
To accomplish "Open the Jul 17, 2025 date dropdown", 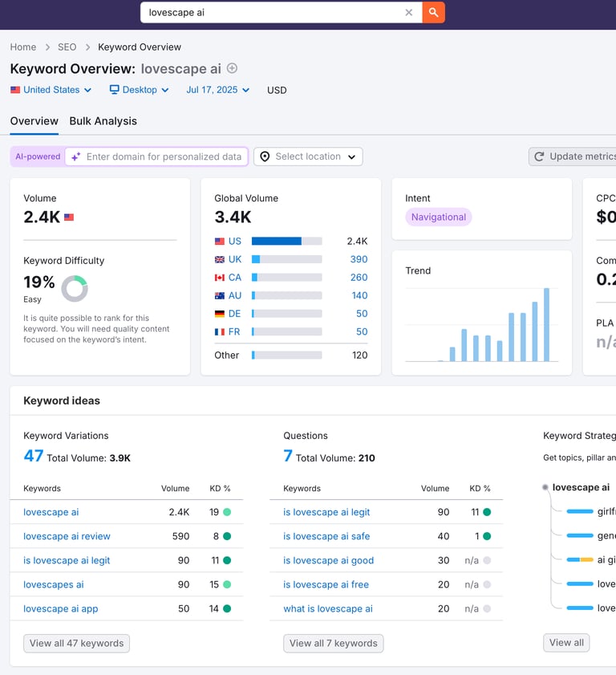I will tap(217, 90).
